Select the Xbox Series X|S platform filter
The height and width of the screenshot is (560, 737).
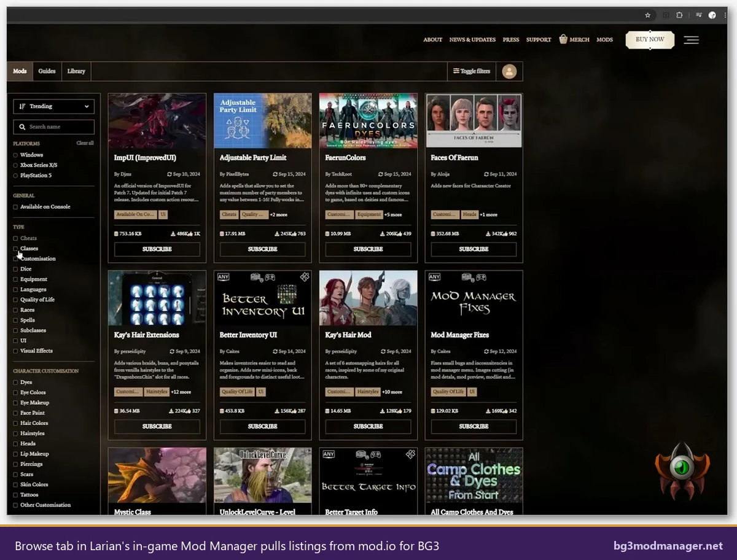[x=16, y=165]
